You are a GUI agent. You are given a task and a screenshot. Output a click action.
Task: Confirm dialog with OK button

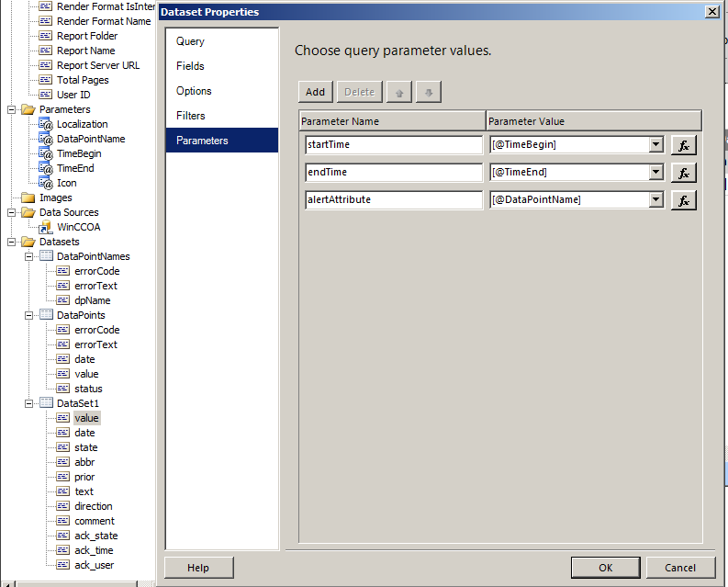point(604,568)
